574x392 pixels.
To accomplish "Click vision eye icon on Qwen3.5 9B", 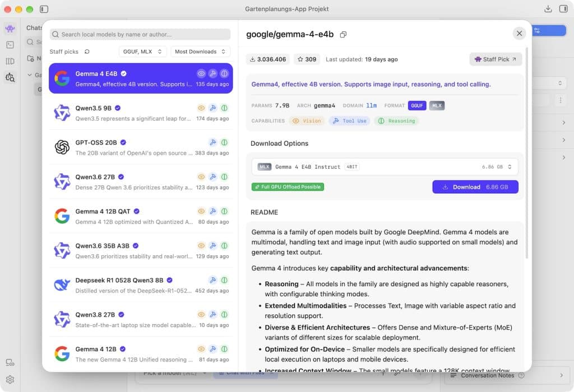I will (x=201, y=108).
